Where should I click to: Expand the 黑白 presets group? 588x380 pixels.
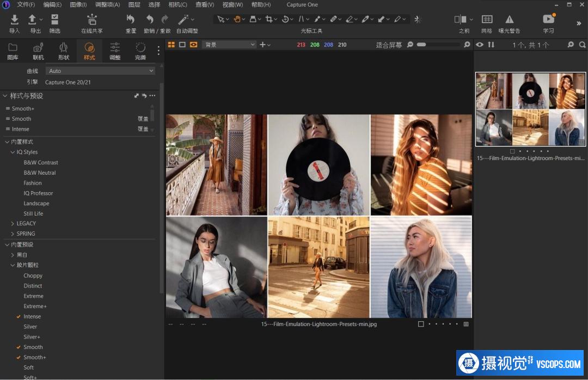(13, 255)
